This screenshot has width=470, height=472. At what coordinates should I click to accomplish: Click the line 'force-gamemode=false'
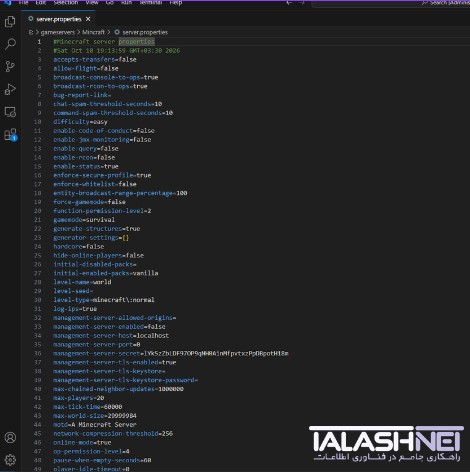pos(89,202)
